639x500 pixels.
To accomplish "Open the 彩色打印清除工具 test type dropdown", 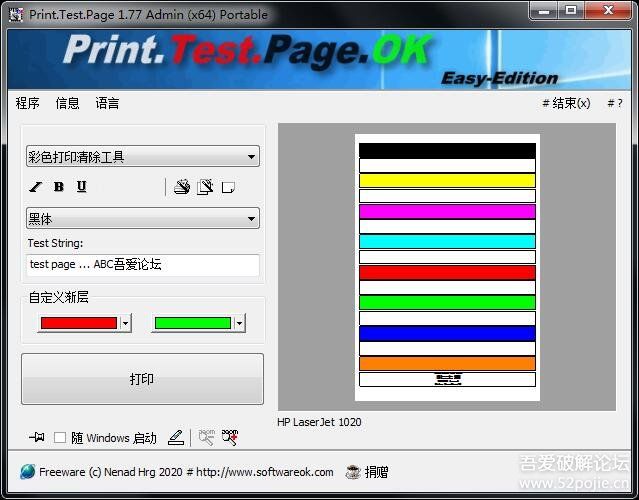I will tap(143, 156).
